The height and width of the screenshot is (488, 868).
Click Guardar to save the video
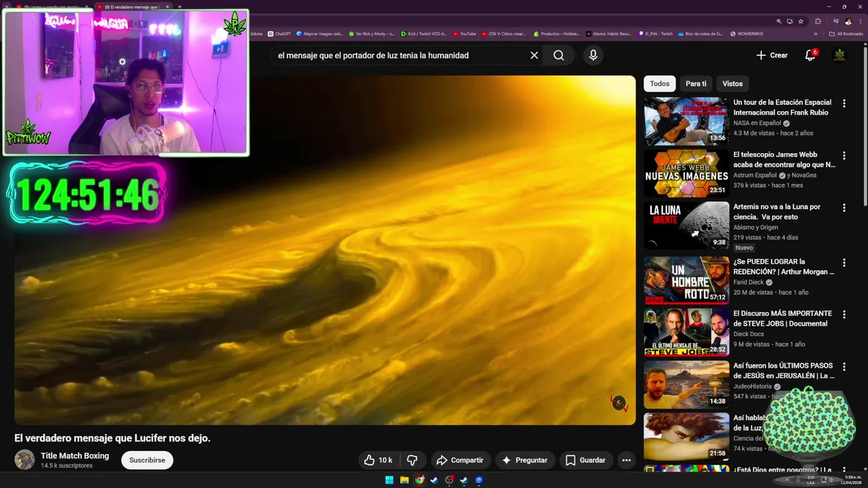[x=586, y=460]
